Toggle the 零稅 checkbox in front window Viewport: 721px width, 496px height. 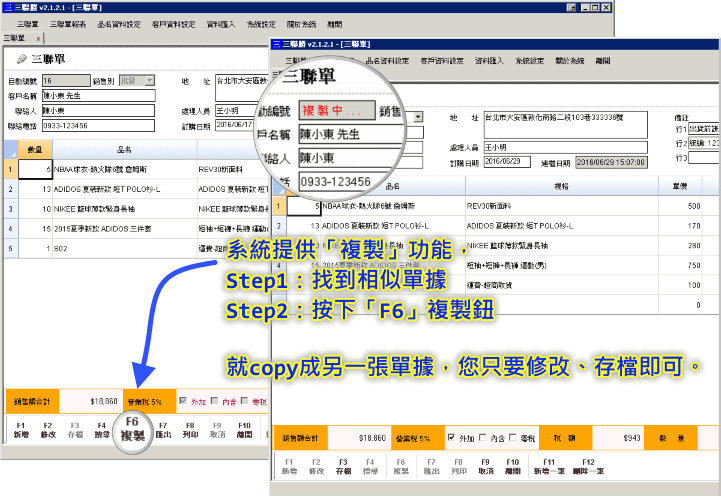click(x=513, y=437)
